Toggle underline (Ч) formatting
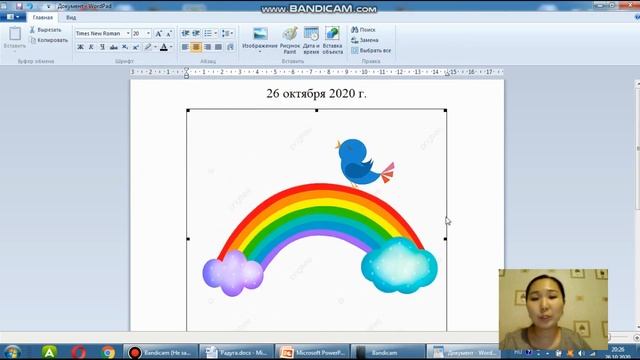640x360 pixels. click(x=102, y=47)
